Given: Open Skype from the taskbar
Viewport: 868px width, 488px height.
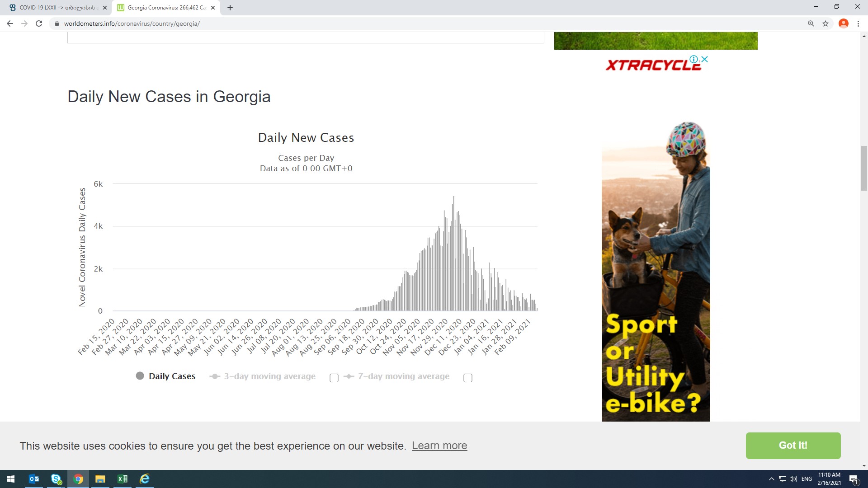Looking at the screenshot, I should 56,479.
